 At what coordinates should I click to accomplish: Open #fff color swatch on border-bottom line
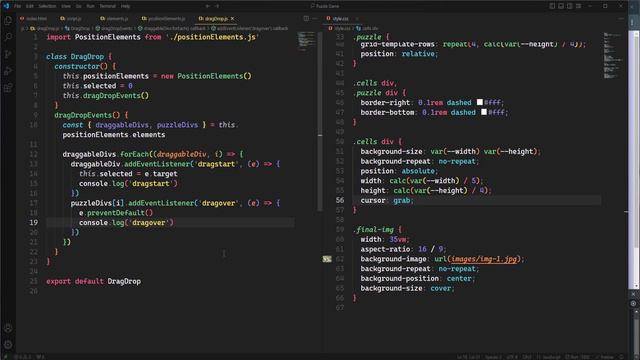pos(484,112)
